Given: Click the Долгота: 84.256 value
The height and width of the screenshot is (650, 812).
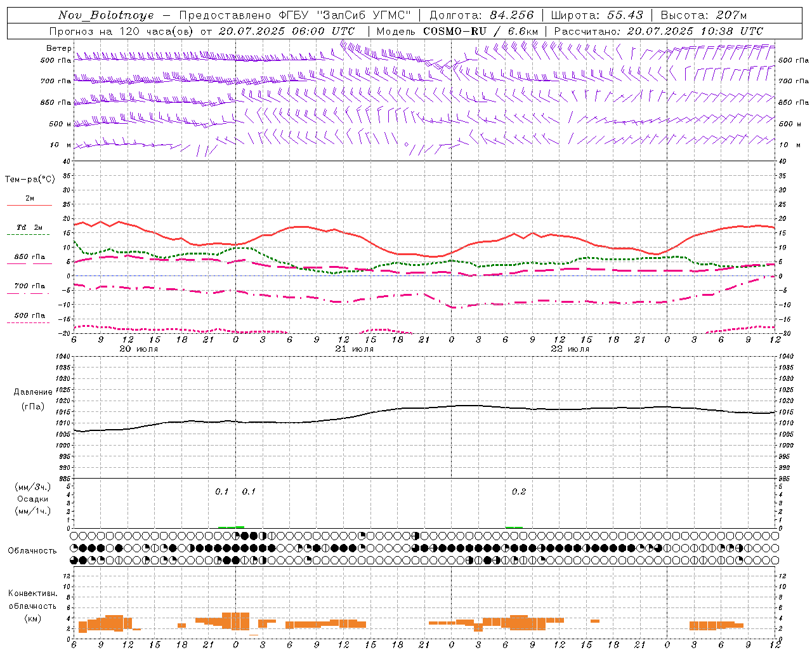Looking at the screenshot, I should click(482, 15).
